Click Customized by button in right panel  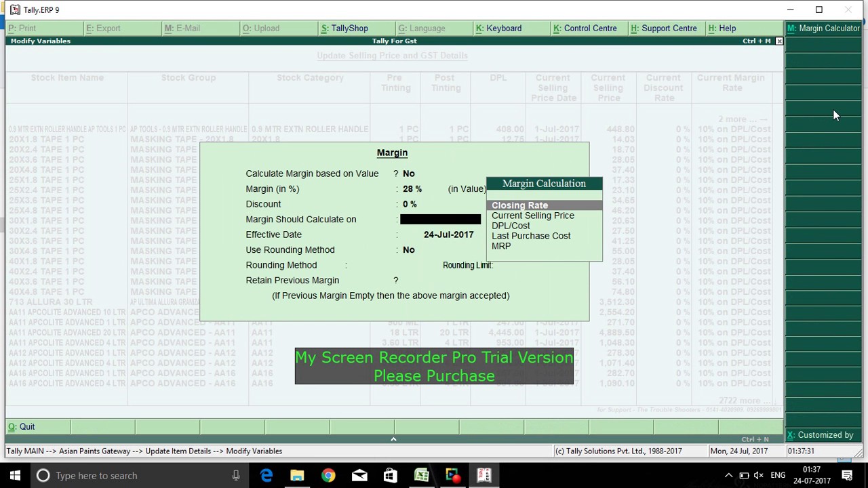(x=823, y=435)
